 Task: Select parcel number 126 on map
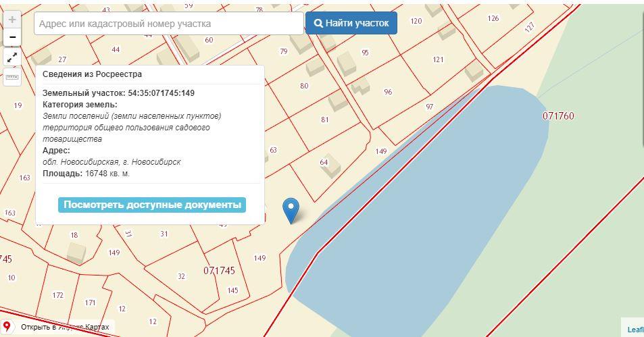coord(493,18)
